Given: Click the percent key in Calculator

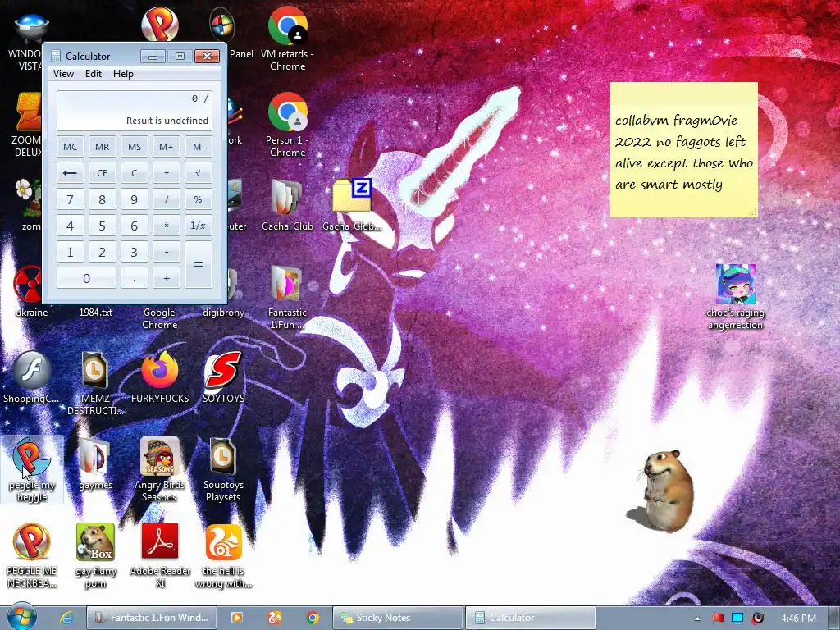Looking at the screenshot, I should pyautogui.click(x=199, y=199).
